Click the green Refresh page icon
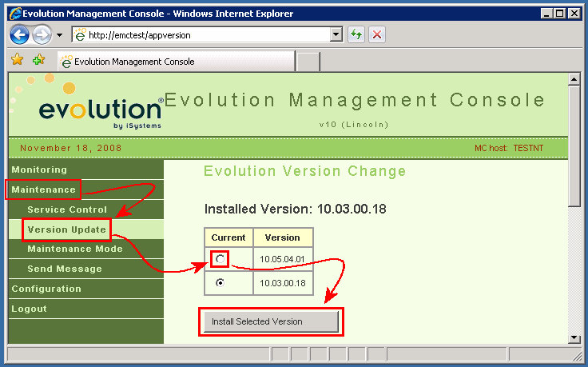This screenshot has height=367, width=588. 356,35
